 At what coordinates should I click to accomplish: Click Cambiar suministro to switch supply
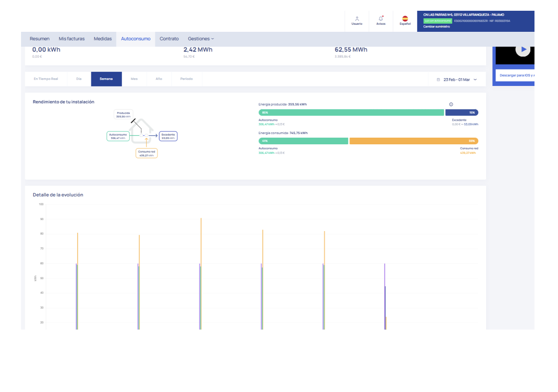[x=436, y=26]
